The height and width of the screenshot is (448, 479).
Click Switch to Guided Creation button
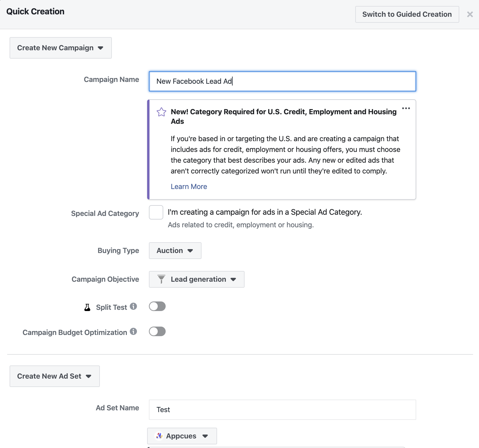(407, 14)
